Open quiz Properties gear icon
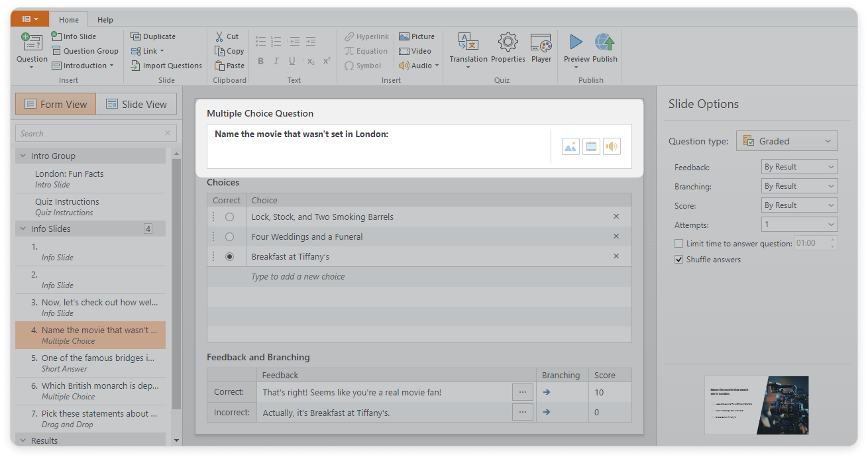This screenshot has height=459, width=868. pos(508,43)
